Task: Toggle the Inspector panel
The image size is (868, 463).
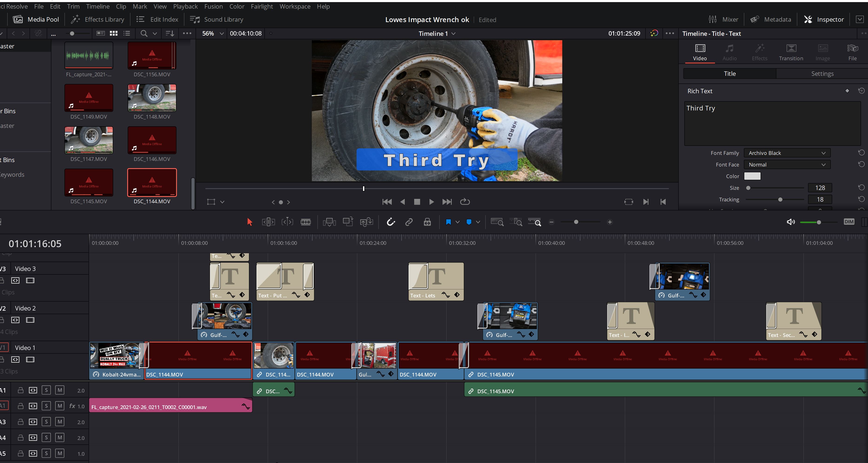Action: point(824,20)
